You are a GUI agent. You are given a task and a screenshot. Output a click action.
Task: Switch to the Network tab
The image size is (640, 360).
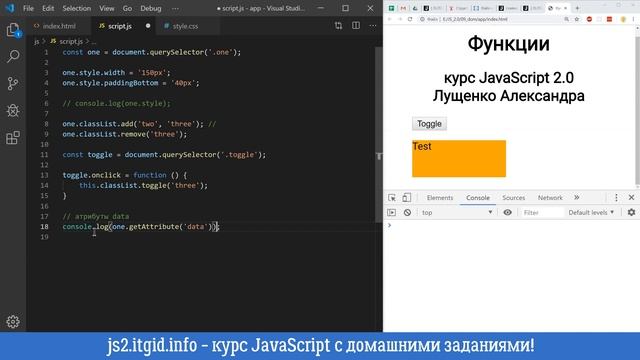coord(550,198)
